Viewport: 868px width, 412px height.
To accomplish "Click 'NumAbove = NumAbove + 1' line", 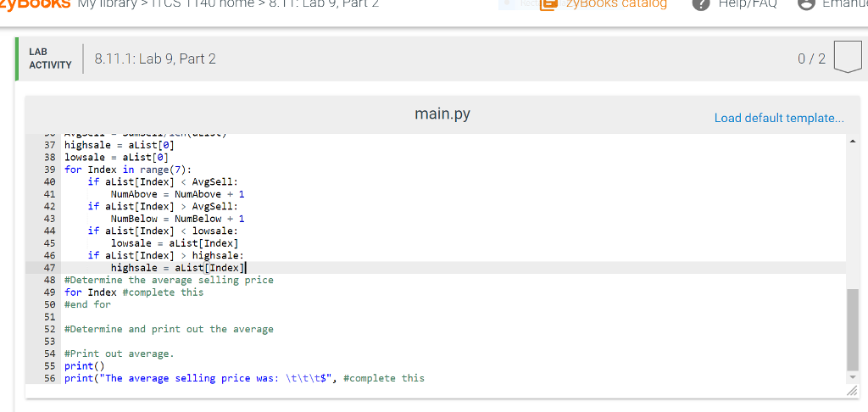I will (178, 194).
